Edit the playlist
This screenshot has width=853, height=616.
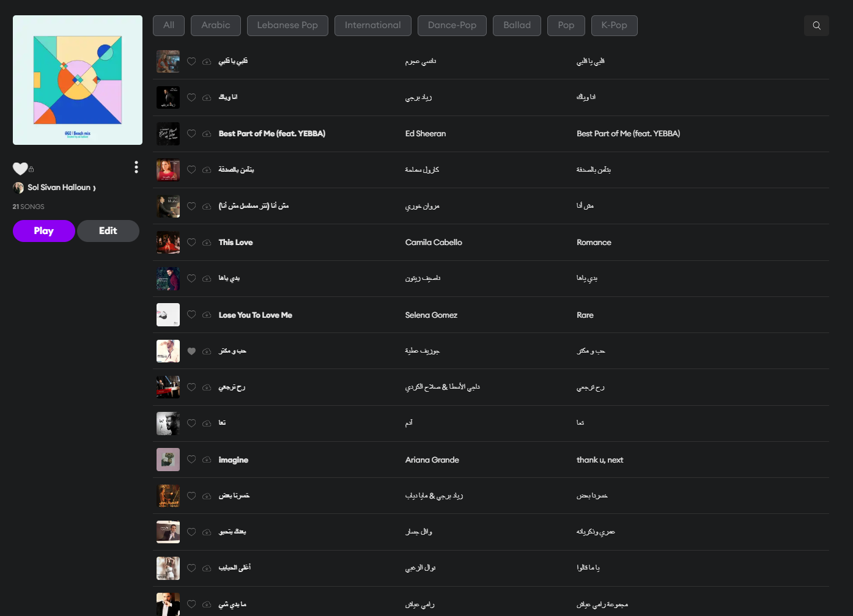pos(108,231)
